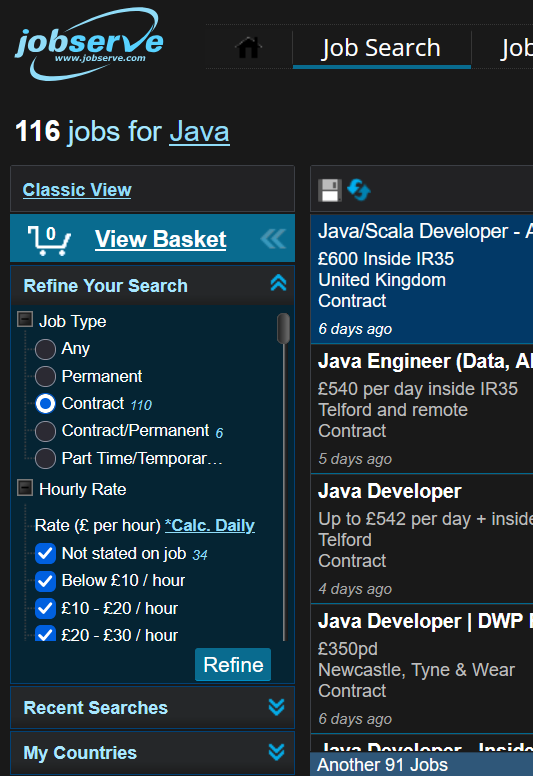Screen dimensions: 533x776
Task: Collapse the Job Type tree section
Action: tap(25, 319)
